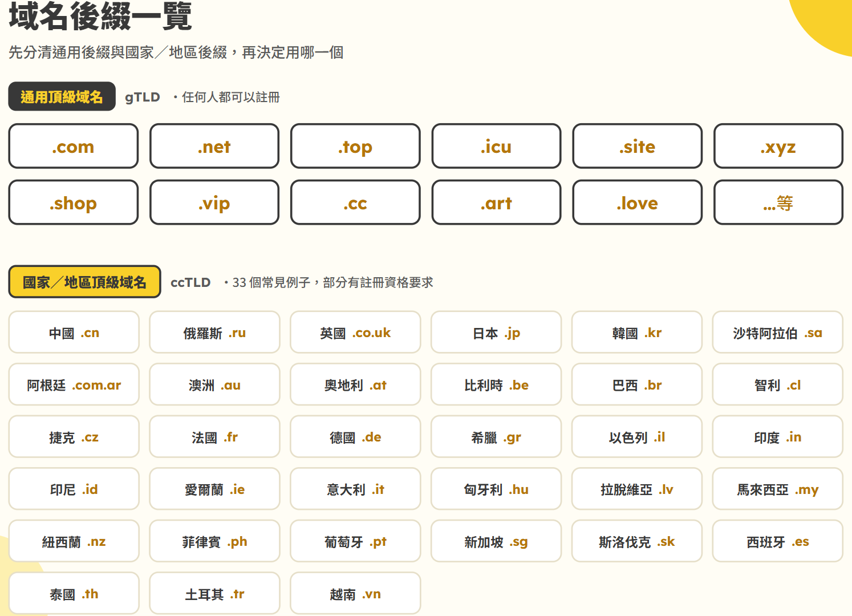The width and height of the screenshot is (852, 616).
Task: Select the 泰國 .th card
Action: (74, 593)
